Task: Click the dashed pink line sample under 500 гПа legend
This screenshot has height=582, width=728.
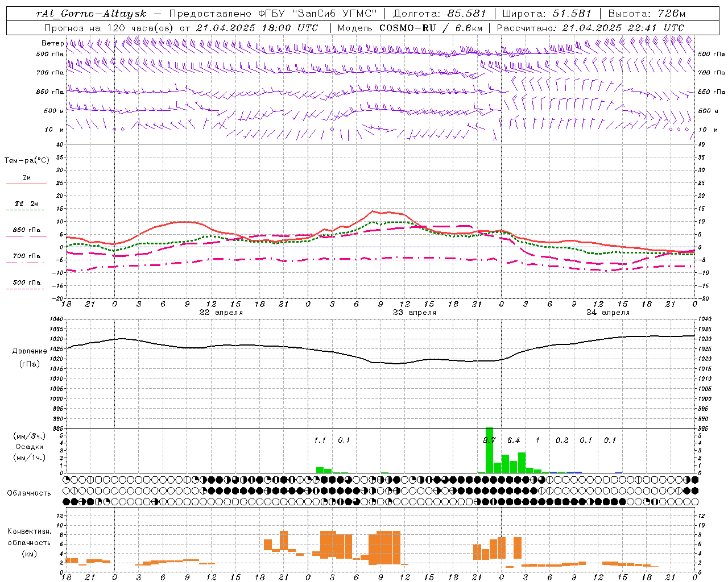Action: (25, 289)
